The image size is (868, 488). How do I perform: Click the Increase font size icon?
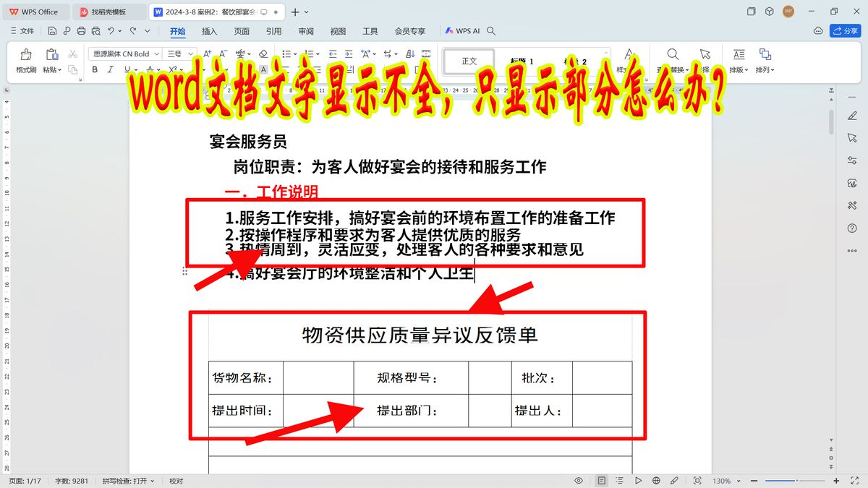(x=208, y=53)
